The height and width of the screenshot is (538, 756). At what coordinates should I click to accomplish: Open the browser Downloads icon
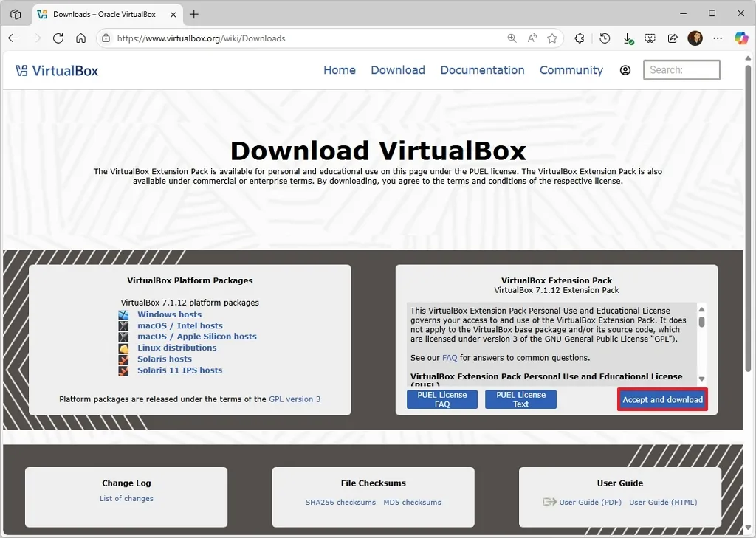(x=628, y=38)
